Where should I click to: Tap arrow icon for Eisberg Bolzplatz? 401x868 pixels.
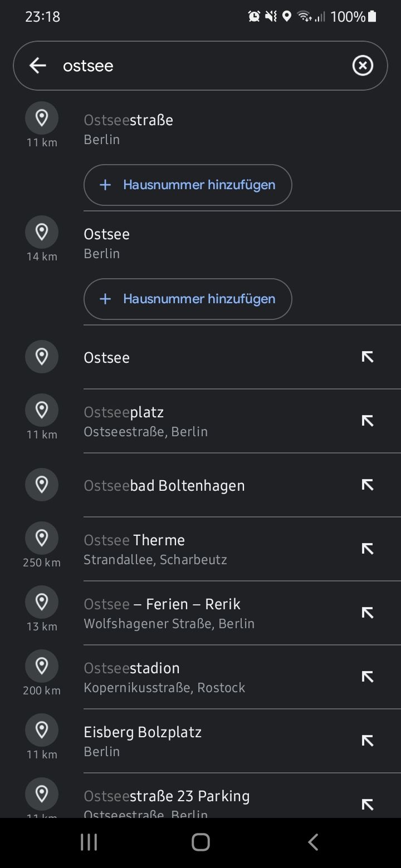(367, 741)
